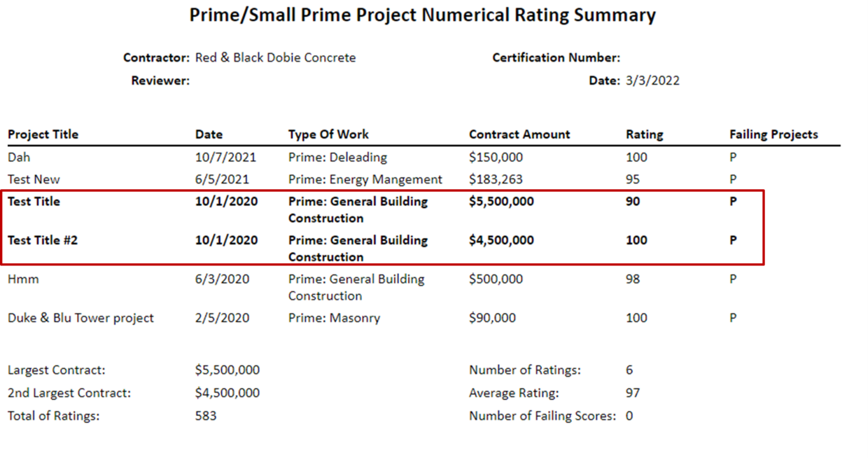Click the report date 3/3/2022
Viewport: 868px width, 458px height.
coord(652,81)
